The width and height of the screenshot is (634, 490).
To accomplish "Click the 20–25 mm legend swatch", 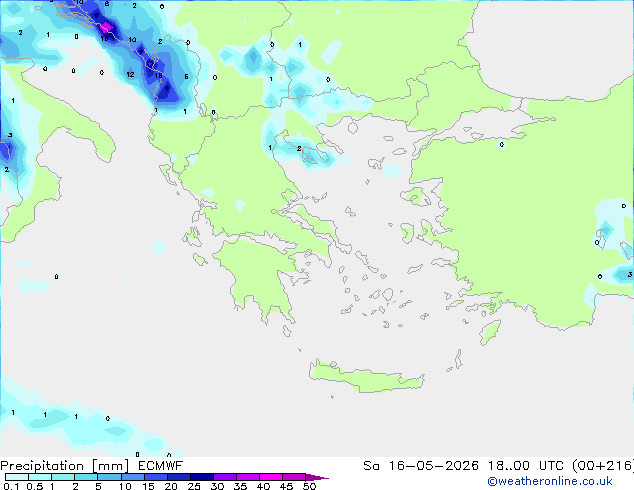I will [x=178, y=477].
